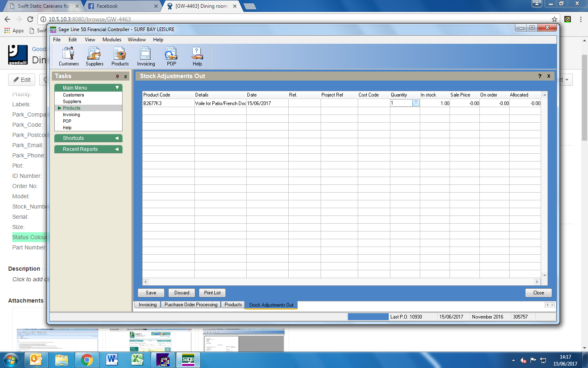588x368 pixels.
Task: Click the Help toolbar icon with question mark
Action: click(197, 56)
